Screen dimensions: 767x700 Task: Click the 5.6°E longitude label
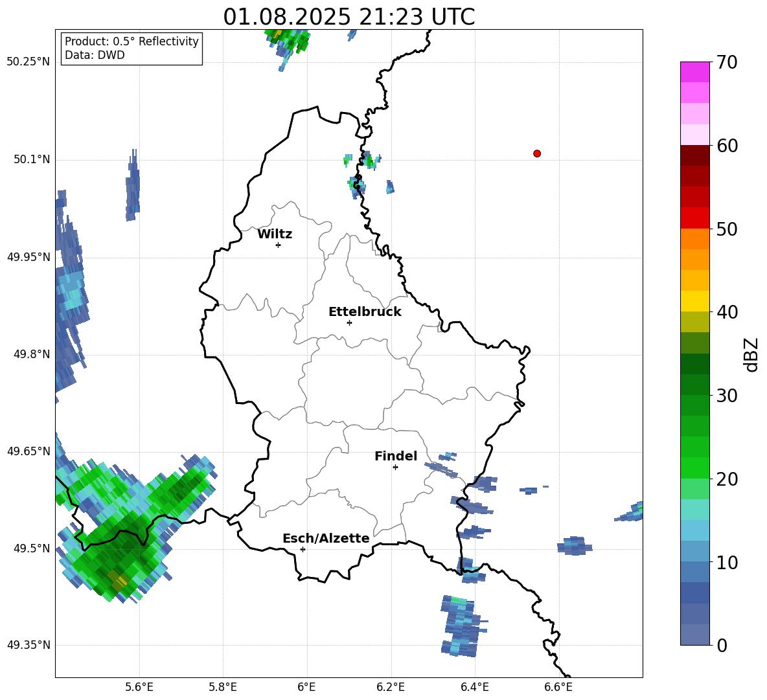139,687
